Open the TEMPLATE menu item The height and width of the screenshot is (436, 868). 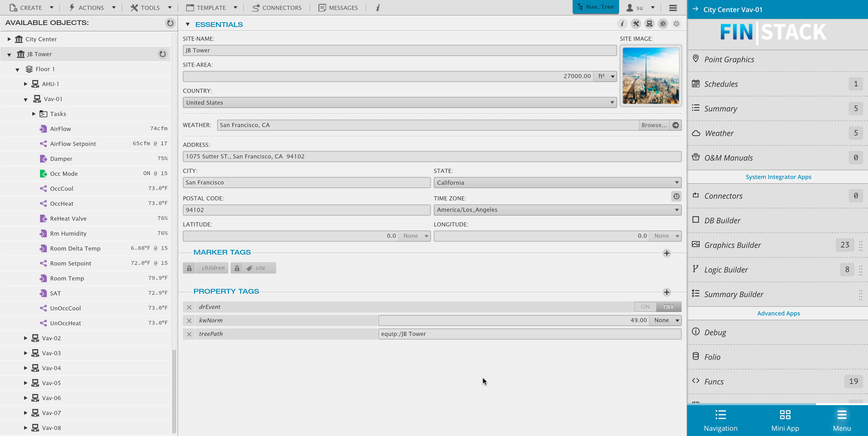(x=212, y=8)
